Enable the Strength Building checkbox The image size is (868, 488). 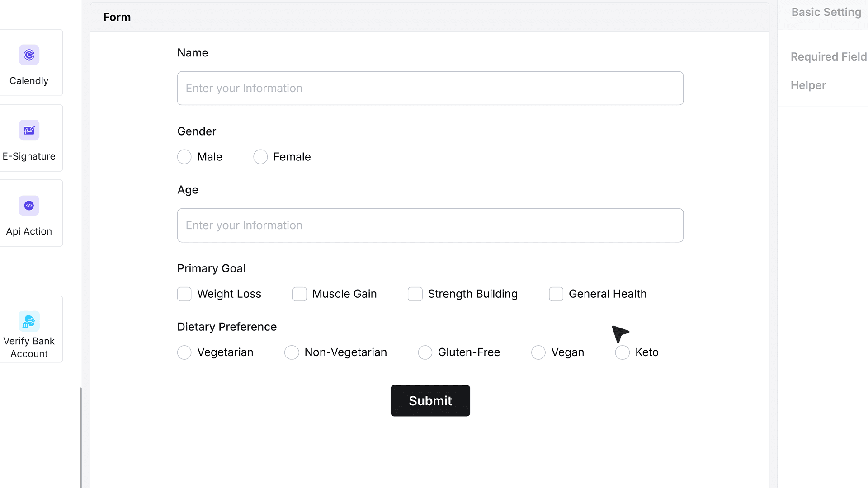415,294
